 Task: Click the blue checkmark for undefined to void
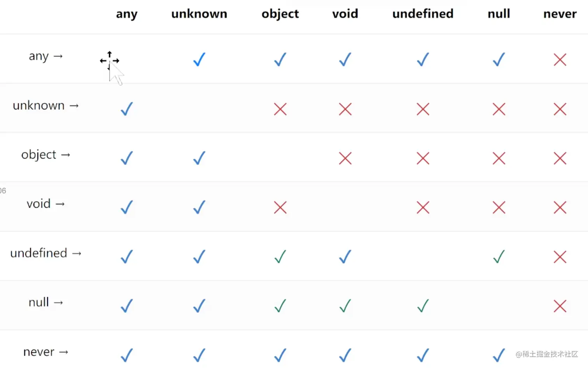(345, 257)
